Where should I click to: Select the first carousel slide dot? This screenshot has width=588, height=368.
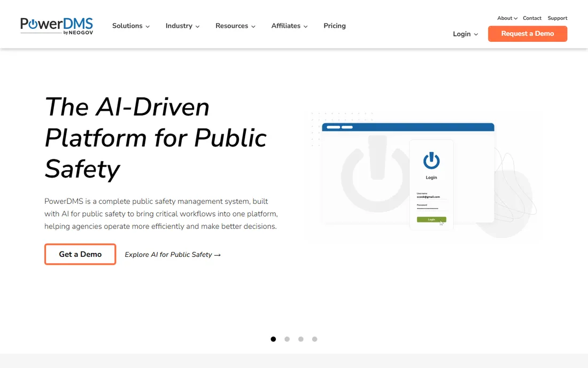coord(273,339)
